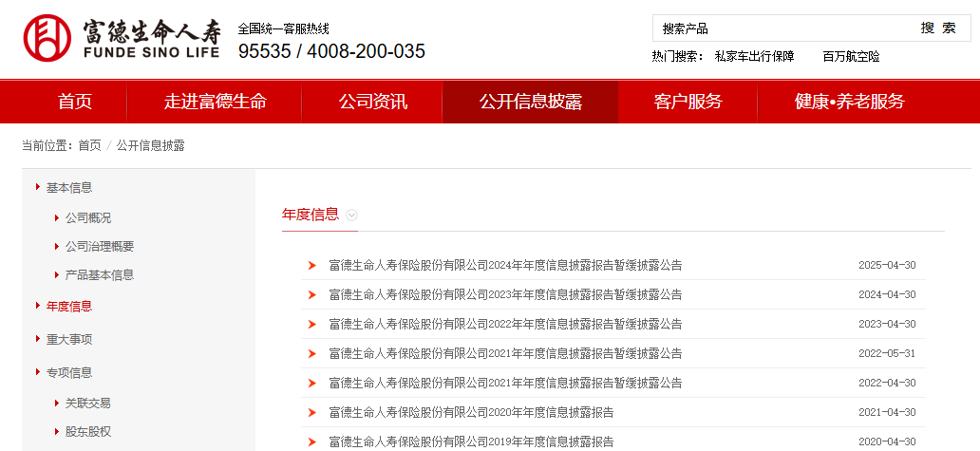Screen dimensions: 980x451
Task: Click the Funde Sino Life logo
Action: [122, 38]
